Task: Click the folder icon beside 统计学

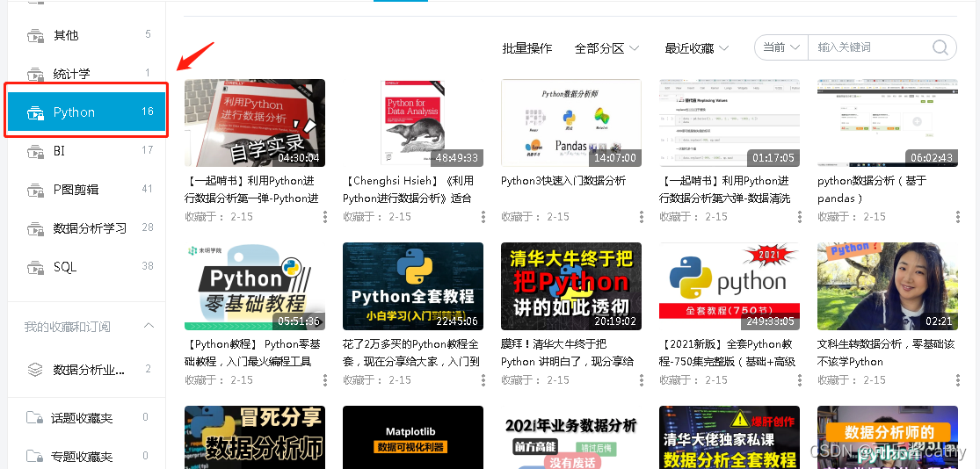Action: point(35,74)
